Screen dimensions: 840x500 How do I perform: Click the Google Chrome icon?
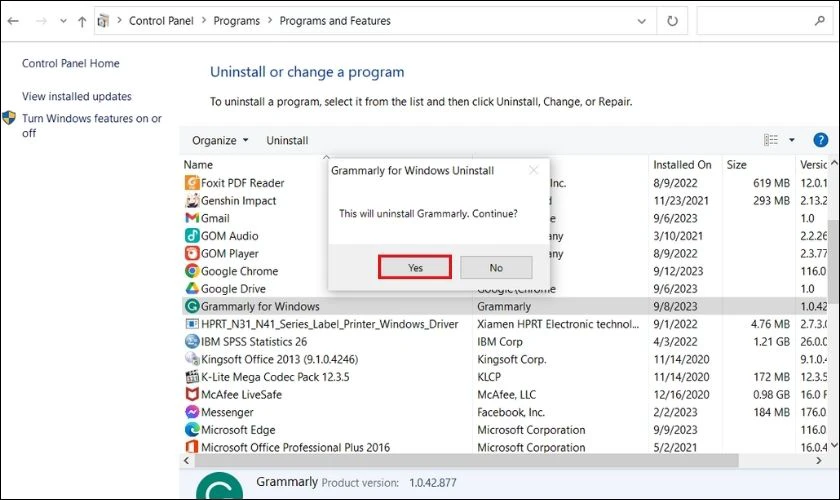(x=192, y=271)
